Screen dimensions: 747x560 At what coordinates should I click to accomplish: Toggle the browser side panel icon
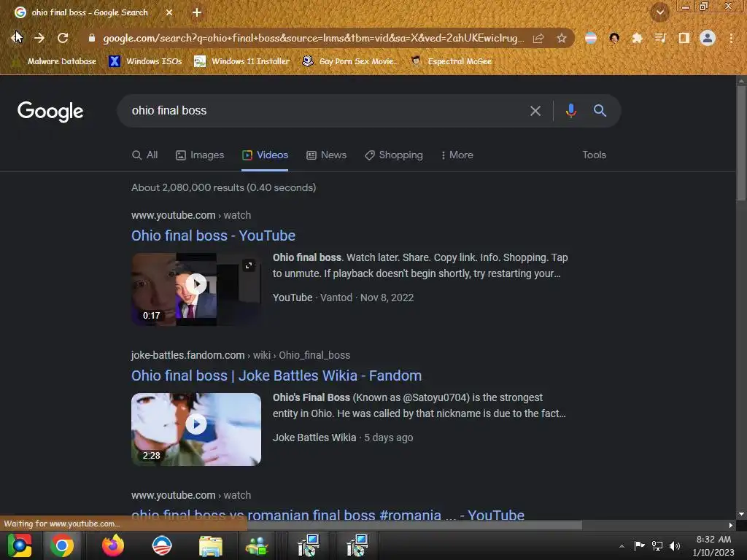click(x=684, y=38)
